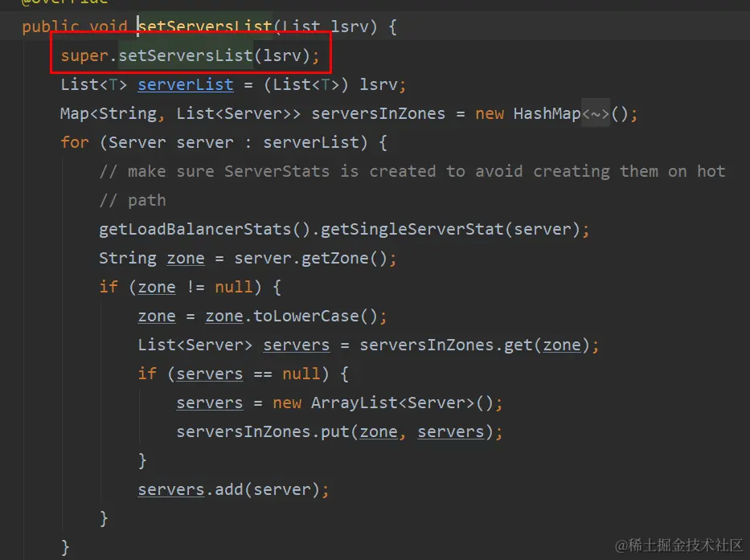Screen dimensions: 750x560
Task: Click '(List<T>) lsrv' cast expression
Action: coord(330,84)
